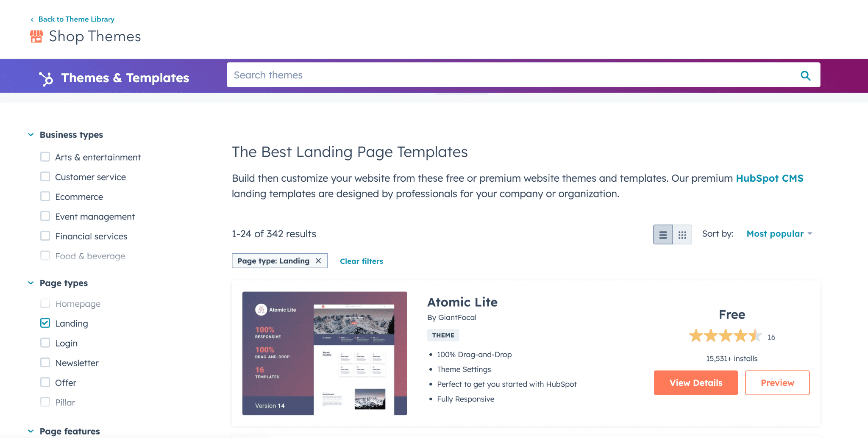Viewport: 868px width, 438px height.
Task: Switch to grid view
Action: point(682,234)
